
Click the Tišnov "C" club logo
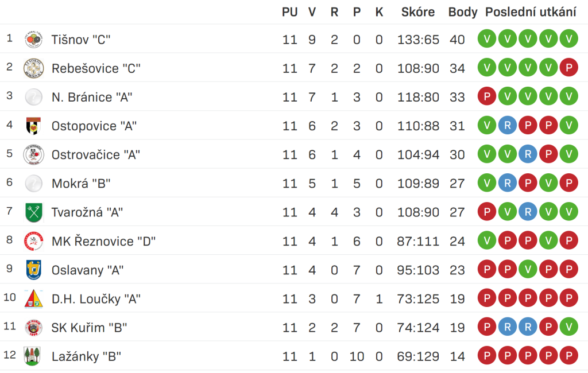pos(33,39)
